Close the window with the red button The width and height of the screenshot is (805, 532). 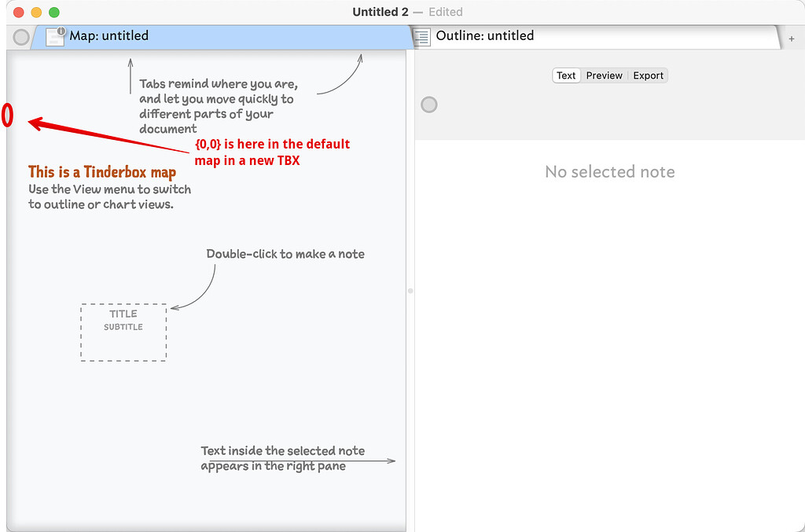(x=18, y=13)
